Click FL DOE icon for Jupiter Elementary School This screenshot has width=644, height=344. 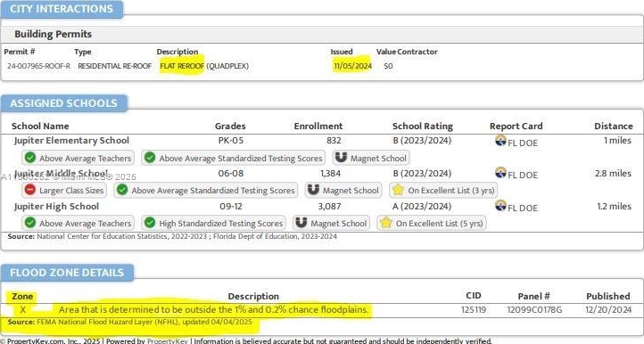tap(500, 141)
